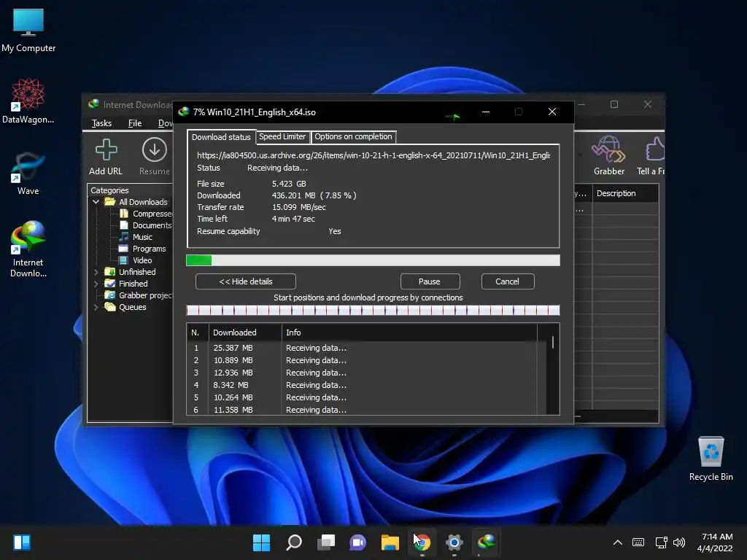The height and width of the screenshot is (560, 747).
Task: Collapse the All Downloads tree node
Action: click(x=96, y=202)
